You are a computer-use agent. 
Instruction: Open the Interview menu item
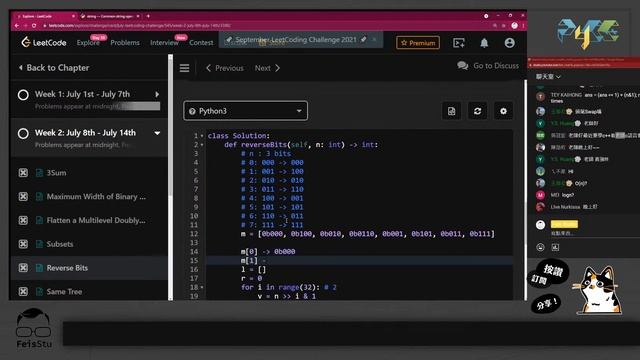164,42
